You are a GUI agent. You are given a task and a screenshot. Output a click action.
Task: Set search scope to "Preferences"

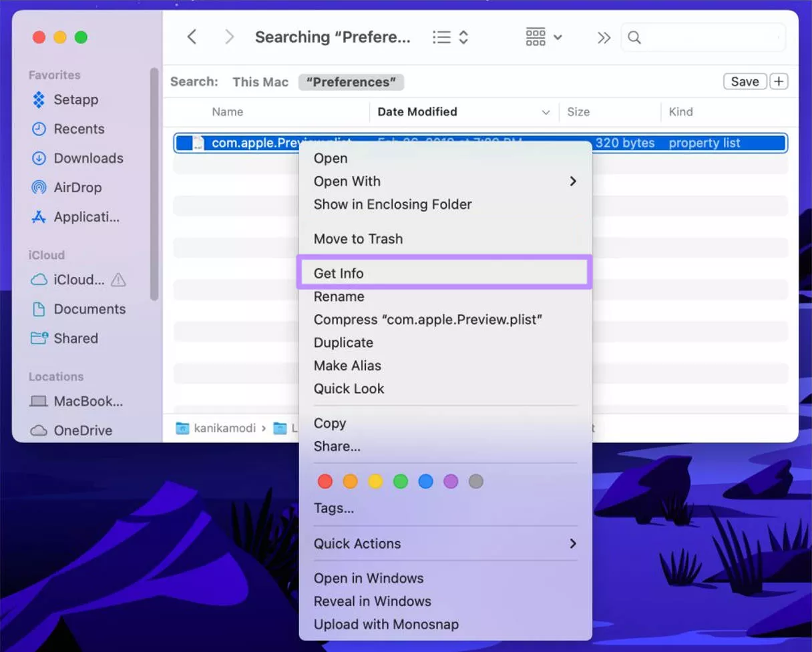tap(351, 82)
